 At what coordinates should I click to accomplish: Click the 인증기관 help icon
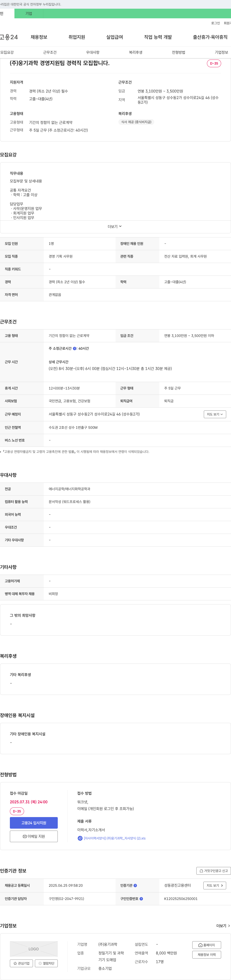(135, 885)
